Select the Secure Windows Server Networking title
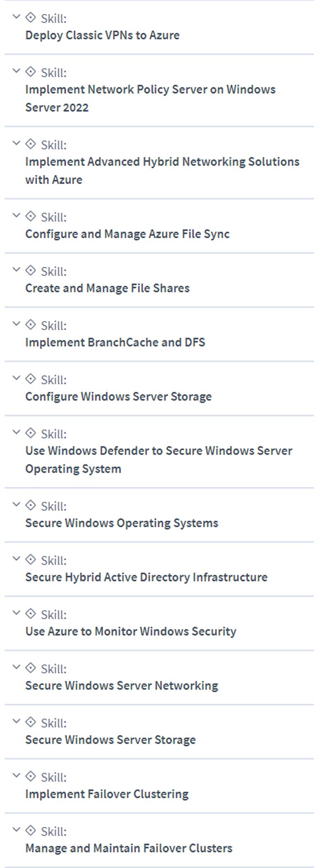This screenshot has height=868, width=321. [121, 686]
